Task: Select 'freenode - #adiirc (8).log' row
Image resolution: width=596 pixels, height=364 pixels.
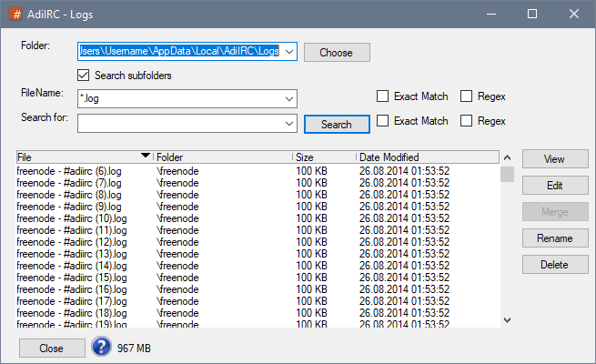Action: pos(258,195)
